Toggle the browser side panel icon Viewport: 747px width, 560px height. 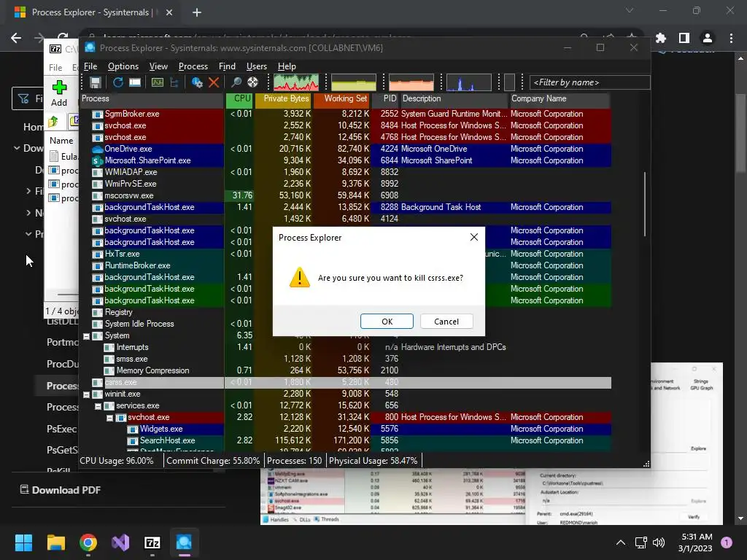pos(684,38)
